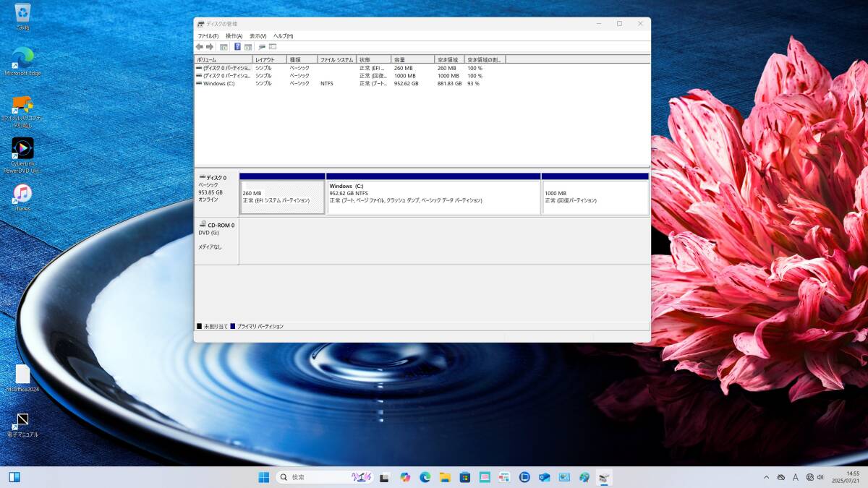Open Microsoft Store from the taskbar
This screenshot has width=868, height=488.
[465, 477]
